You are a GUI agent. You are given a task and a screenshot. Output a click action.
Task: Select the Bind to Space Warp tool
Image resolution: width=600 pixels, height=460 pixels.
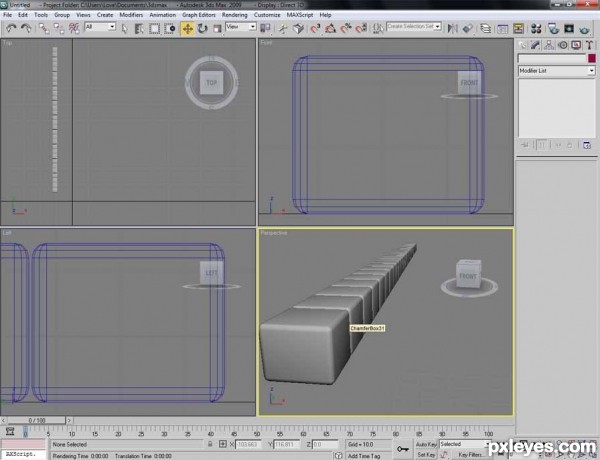point(74,28)
